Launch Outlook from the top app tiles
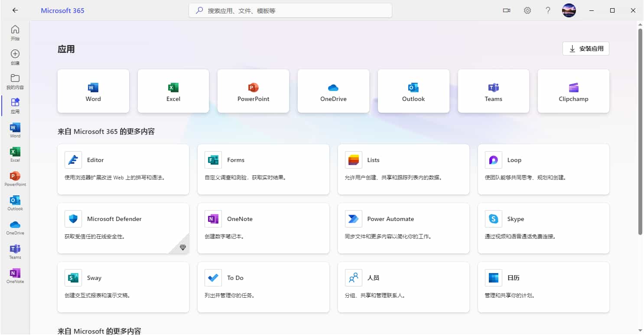This screenshot has width=644, height=335. click(x=413, y=91)
